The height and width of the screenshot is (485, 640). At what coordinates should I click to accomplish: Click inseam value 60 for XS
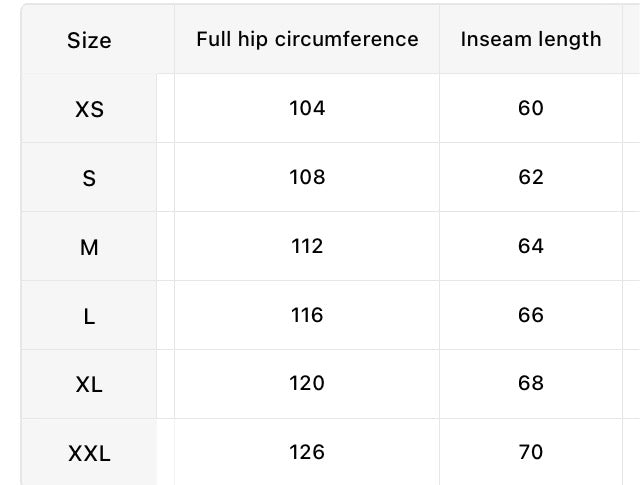531,108
